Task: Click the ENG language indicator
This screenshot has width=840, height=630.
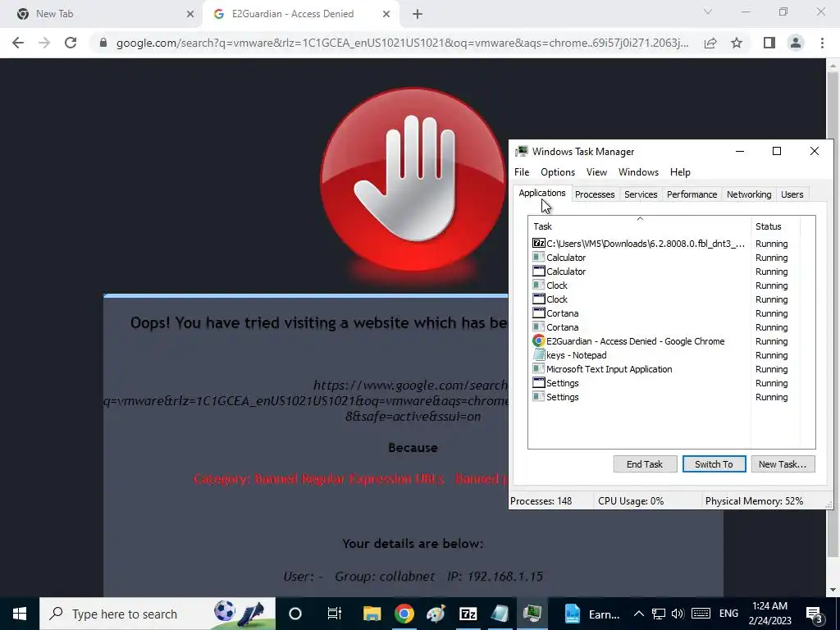Action: pyautogui.click(x=728, y=614)
